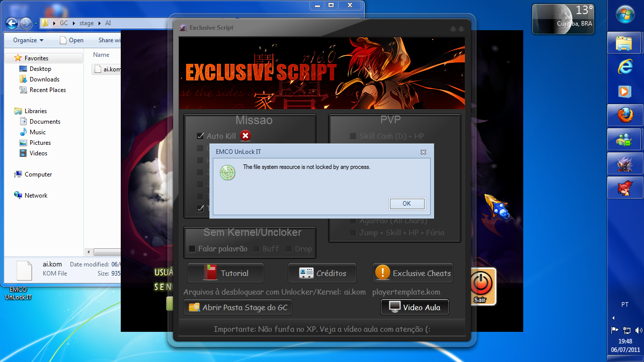Select Favorites in the navigation pane

click(x=36, y=58)
